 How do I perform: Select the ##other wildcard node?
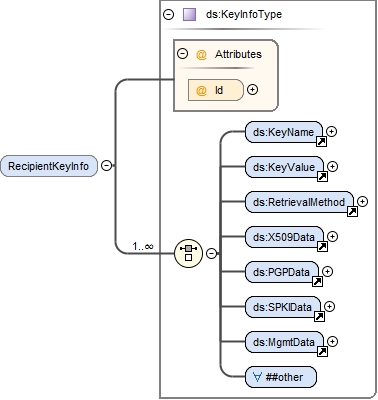coord(281,377)
